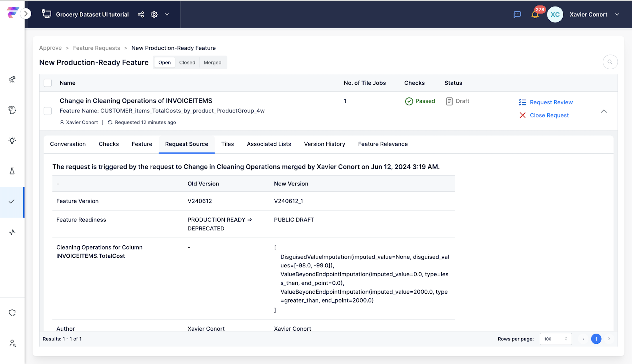Open the chat messages icon

point(517,15)
